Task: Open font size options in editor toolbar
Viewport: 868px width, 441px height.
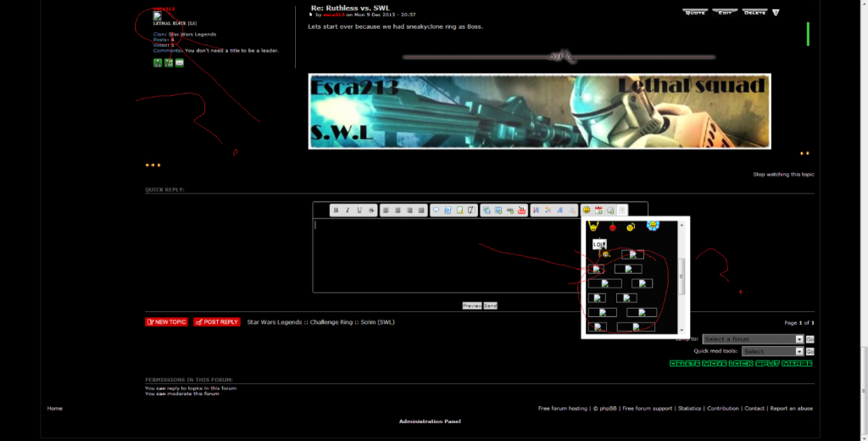Action: 536,210
